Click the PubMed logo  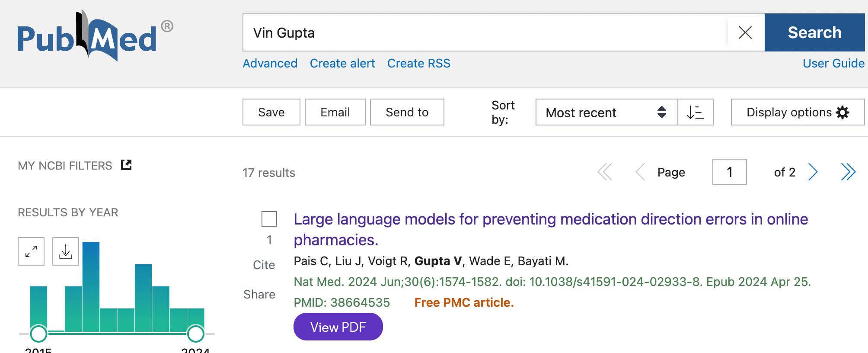95,36
